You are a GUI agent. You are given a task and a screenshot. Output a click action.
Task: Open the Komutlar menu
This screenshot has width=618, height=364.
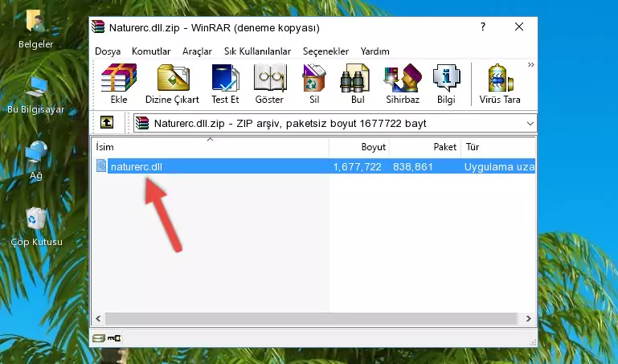[x=151, y=51]
